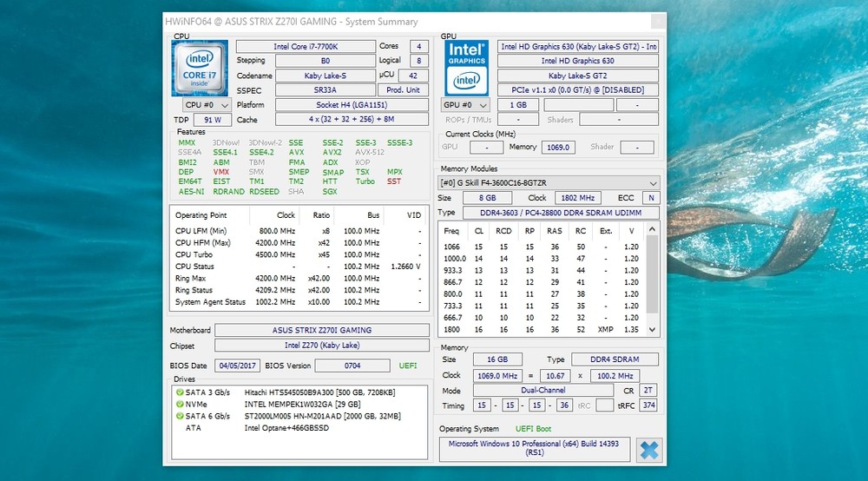Viewport: 868px width, 481px height.
Task: Select the Intel Optane+466GBSSD drive row
Action: coord(286,428)
